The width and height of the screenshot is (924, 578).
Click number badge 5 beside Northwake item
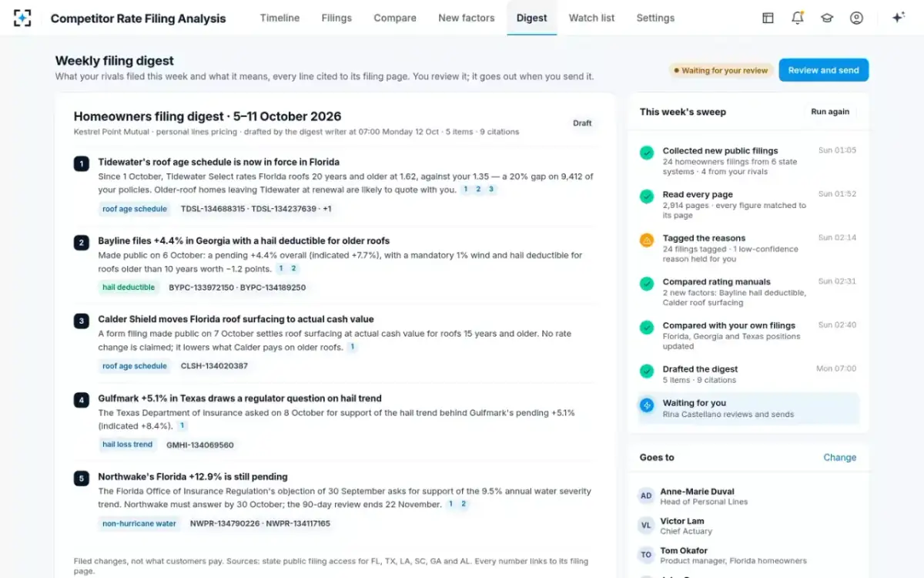[81, 479]
